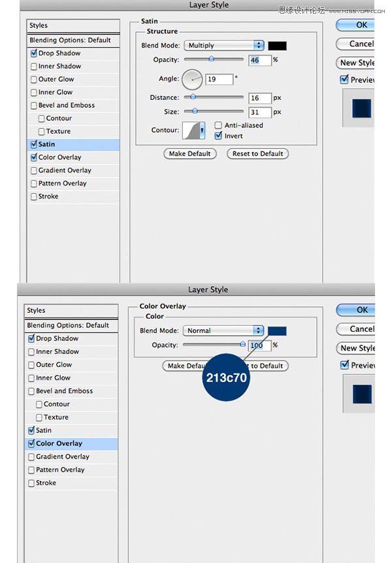392x563 pixels.
Task: Adjust the Color Overlay Opacity slider handle
Action: tap(243, 344)
